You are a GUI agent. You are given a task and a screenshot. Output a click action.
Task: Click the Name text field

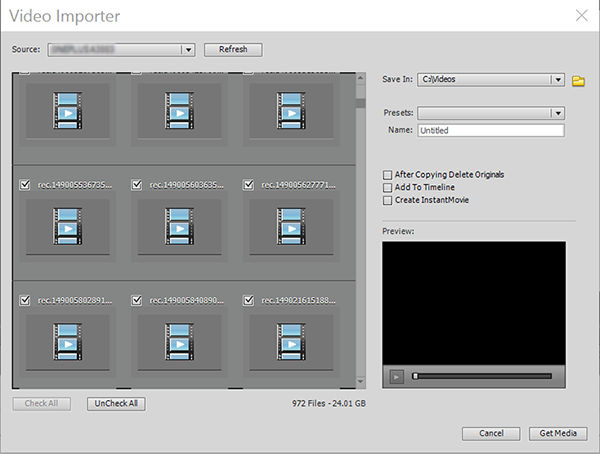pos(491,131)
